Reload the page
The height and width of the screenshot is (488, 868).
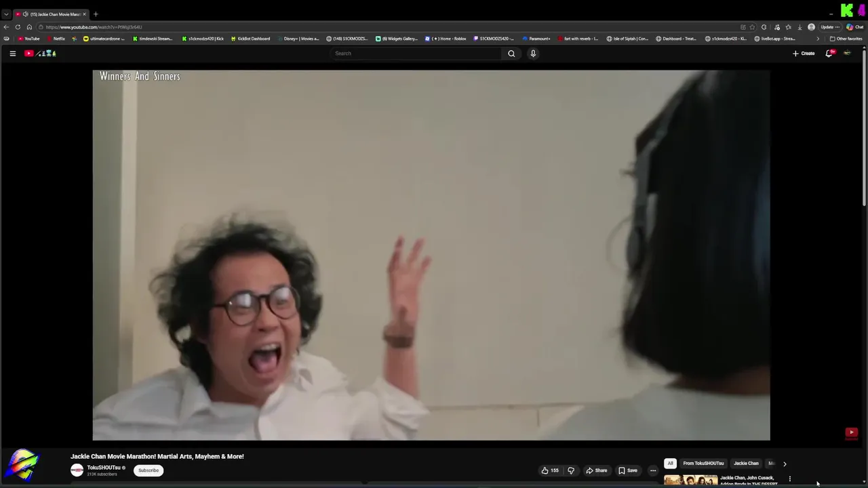click(18, 27)
